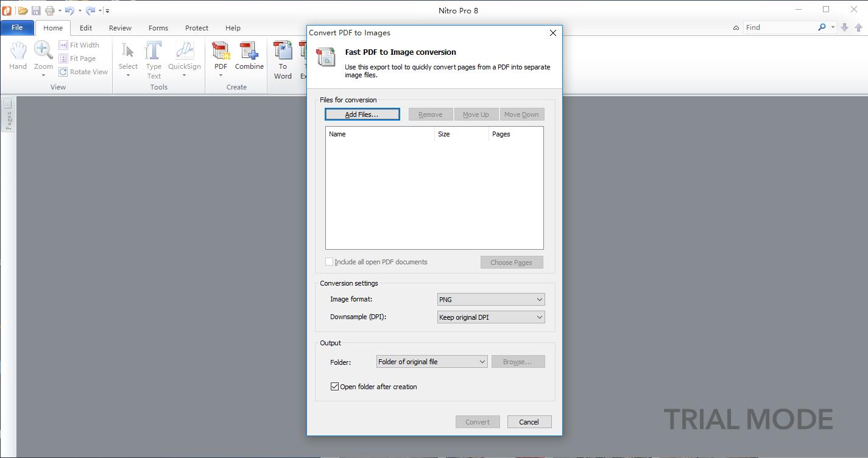Click the Name column header in file list
The image size is (868, 458).
[x=380, y=134]
